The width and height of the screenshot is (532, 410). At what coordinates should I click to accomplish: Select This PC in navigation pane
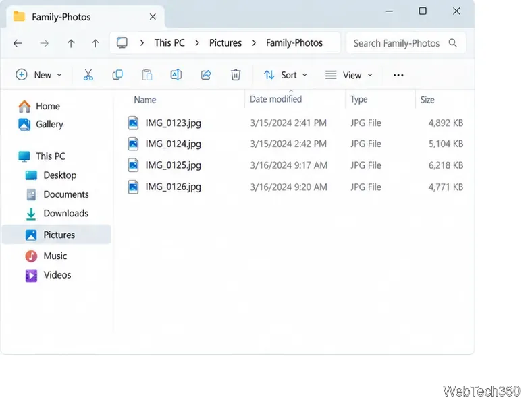[41, 156]
